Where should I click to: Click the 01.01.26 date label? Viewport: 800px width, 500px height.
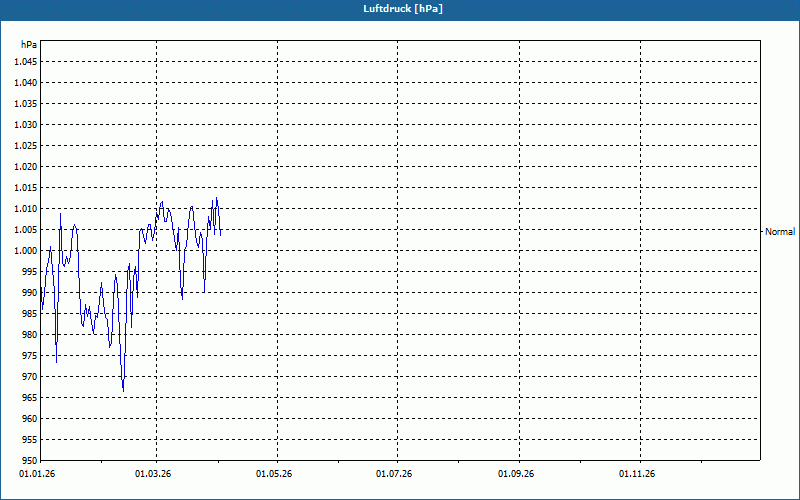pos(38,473)
